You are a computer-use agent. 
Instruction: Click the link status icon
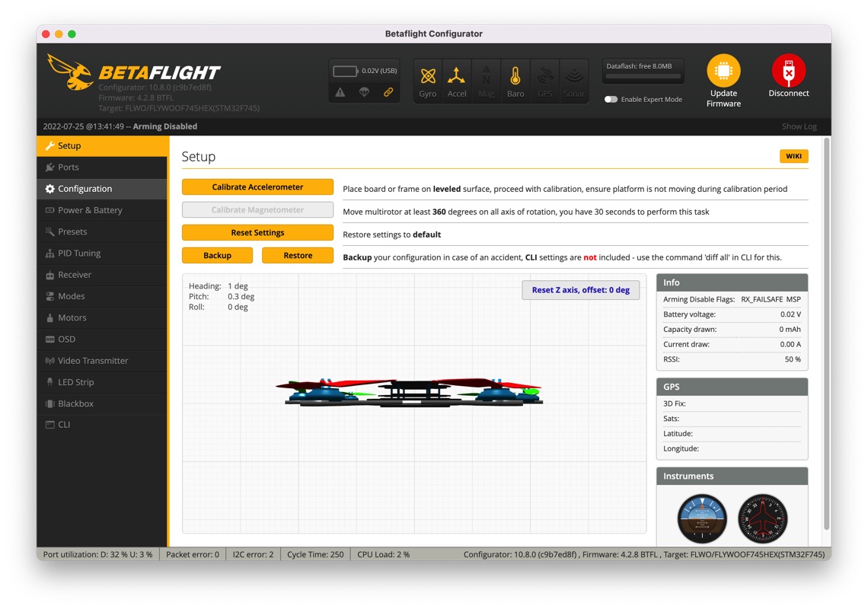(388, 92)
